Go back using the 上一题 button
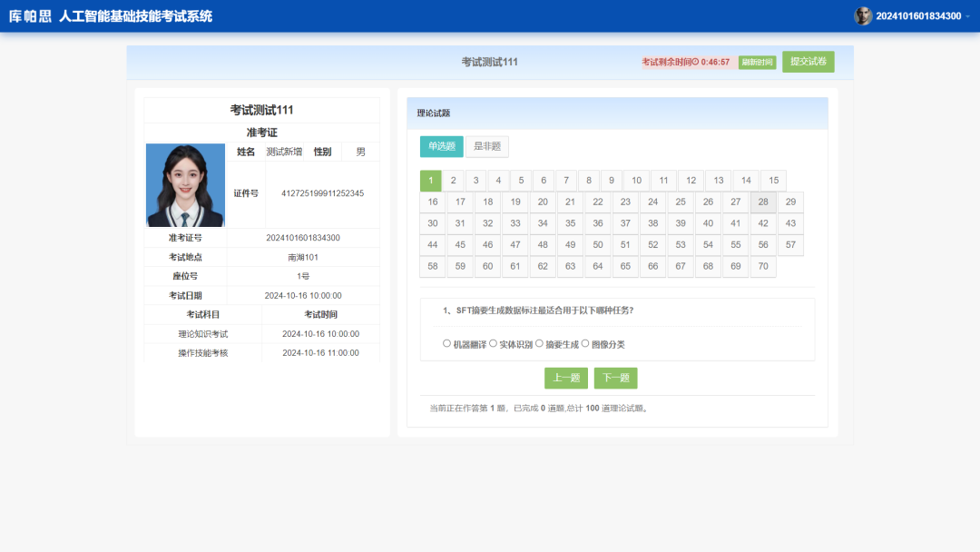Screen dimensions: 980x552 coord(564,378)
